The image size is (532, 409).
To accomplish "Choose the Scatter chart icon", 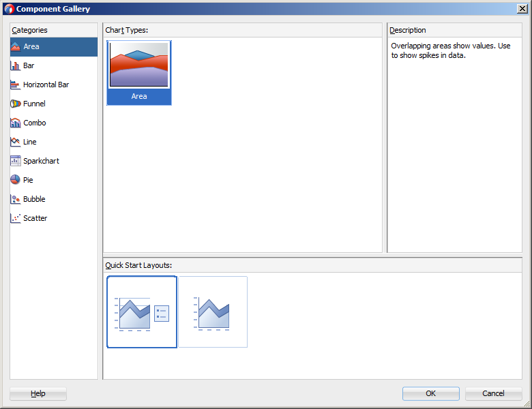I will [x=16, y=218].
